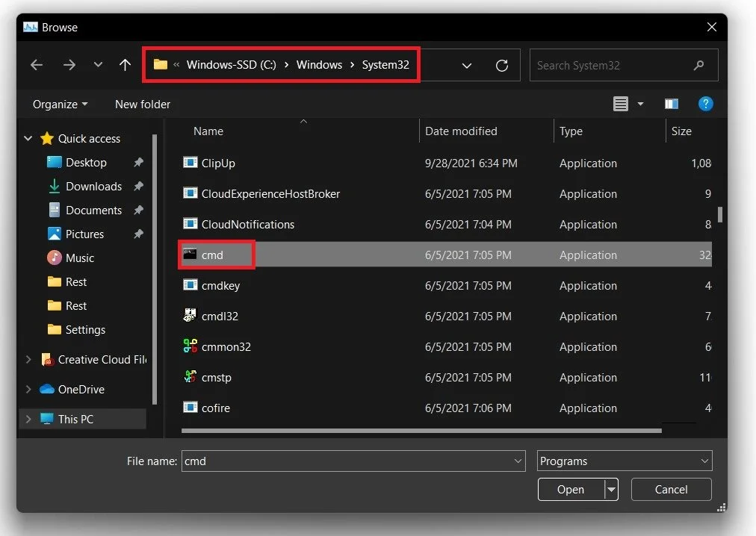Click the pin icon beside Desktop

[139, 162]
